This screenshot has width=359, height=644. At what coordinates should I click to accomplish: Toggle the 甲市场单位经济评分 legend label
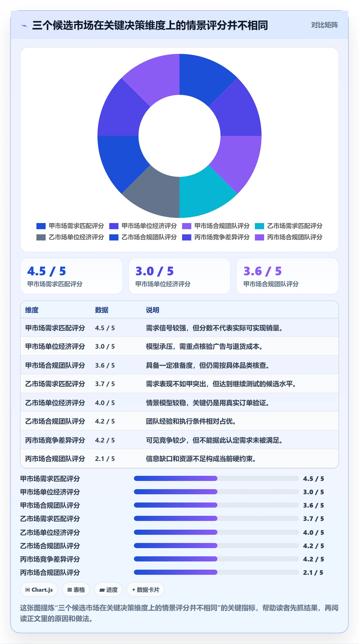pos(149,226)
